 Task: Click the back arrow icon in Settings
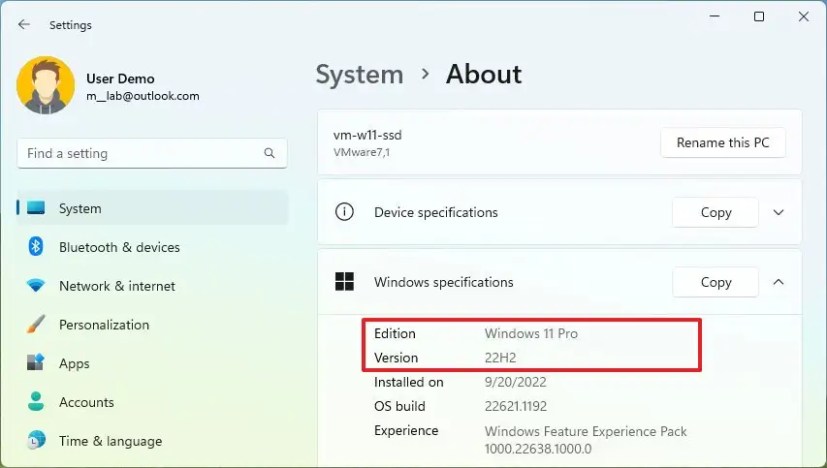(24, 24)
